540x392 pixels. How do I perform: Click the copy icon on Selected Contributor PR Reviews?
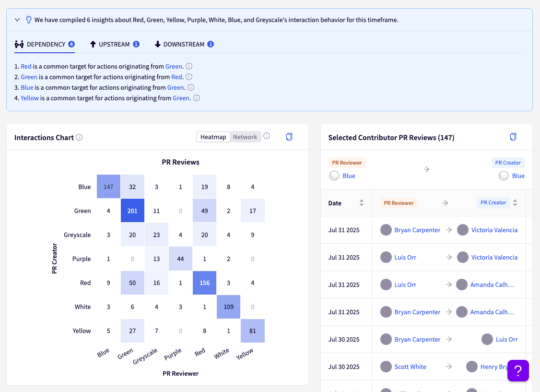513,137
